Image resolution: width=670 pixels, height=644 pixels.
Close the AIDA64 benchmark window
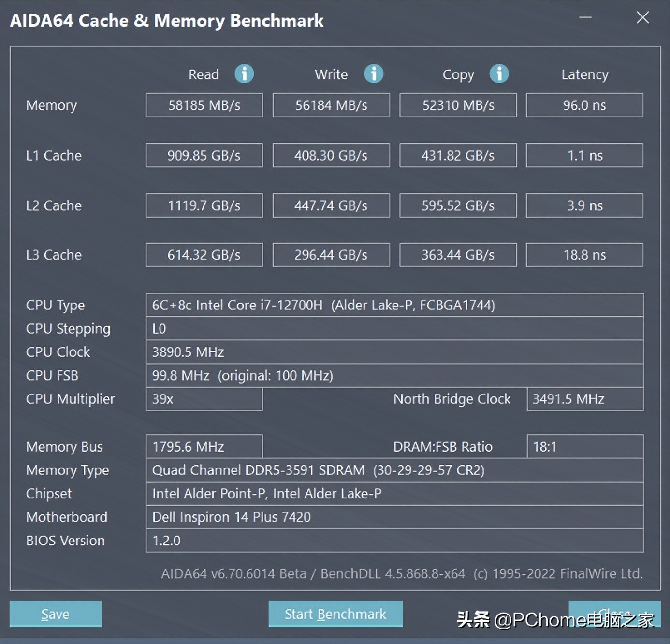pos(642,18)
